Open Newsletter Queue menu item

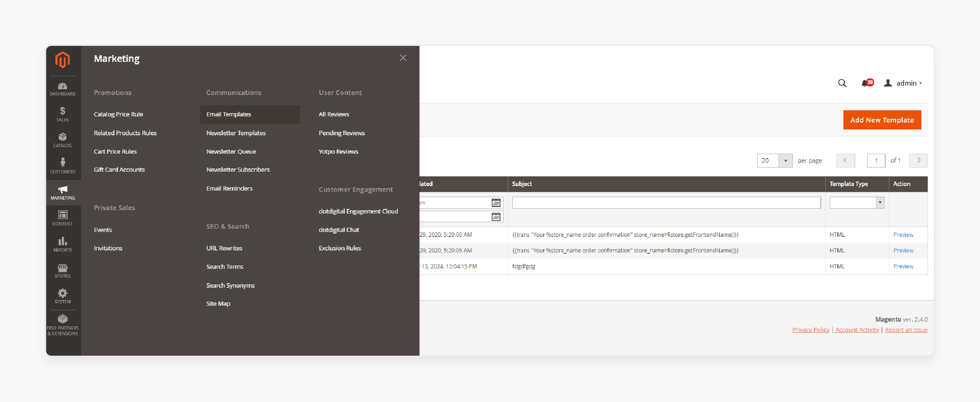[231, 151]
